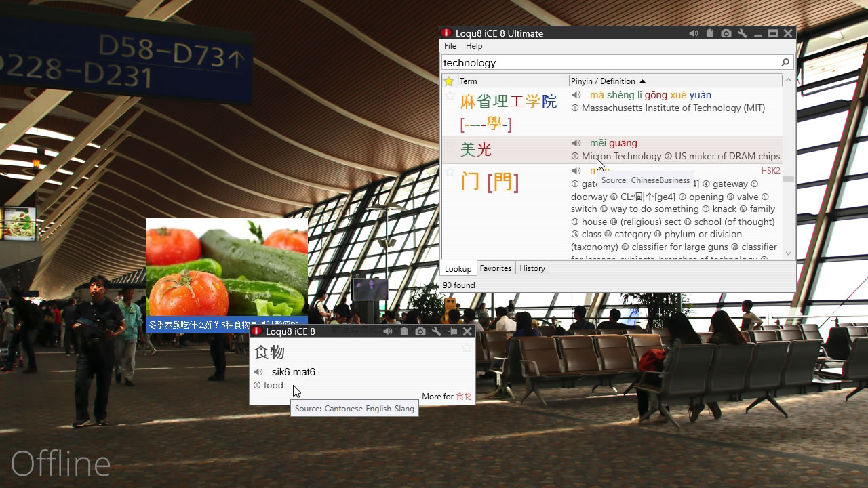Image resolution: width=868 pixels, height=488 pixels.
Task: Toggle favorite star for 门 entry
Action: tap(449, 172)
